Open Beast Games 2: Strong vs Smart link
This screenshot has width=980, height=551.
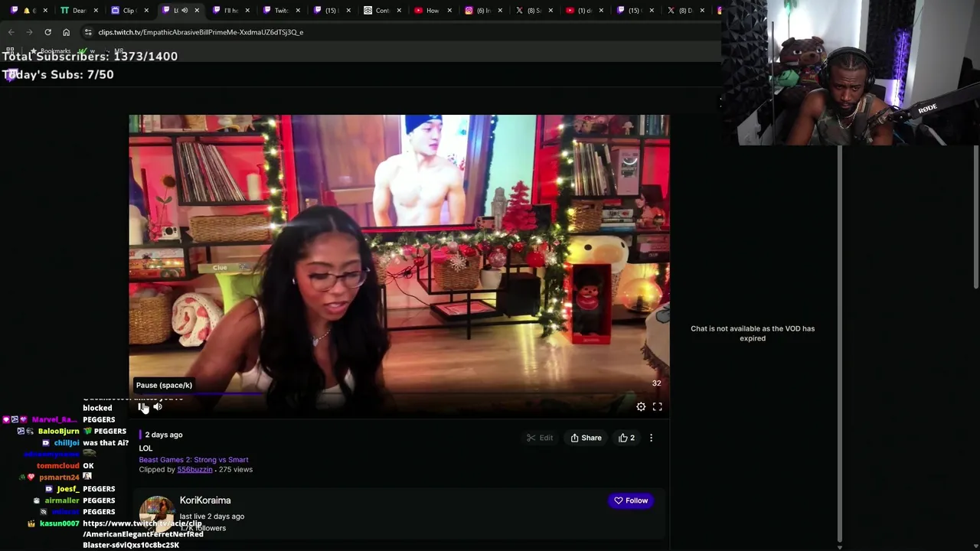194,460
